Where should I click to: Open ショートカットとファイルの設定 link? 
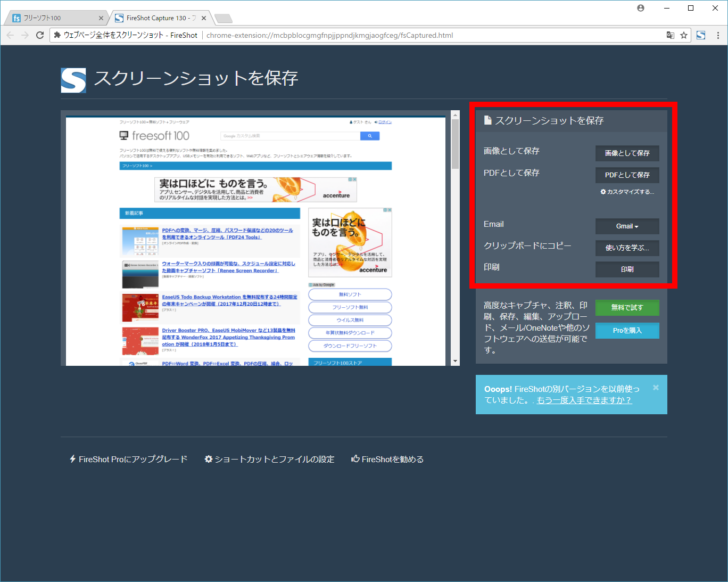click(x=269, y=459)
